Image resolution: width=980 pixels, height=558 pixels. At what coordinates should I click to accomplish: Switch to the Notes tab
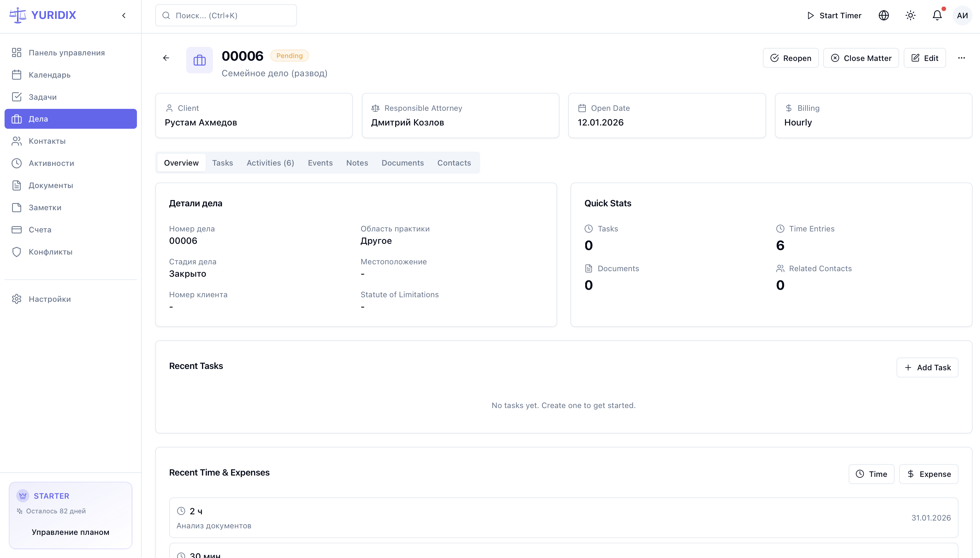(357, 163)
